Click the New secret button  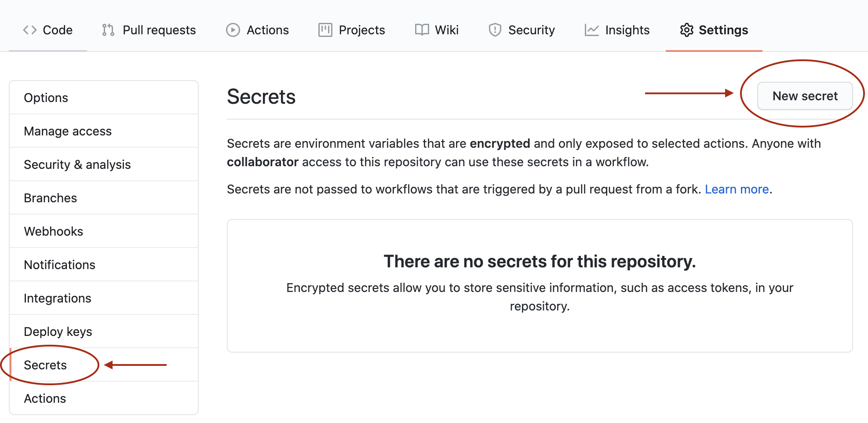click(805, 96)
